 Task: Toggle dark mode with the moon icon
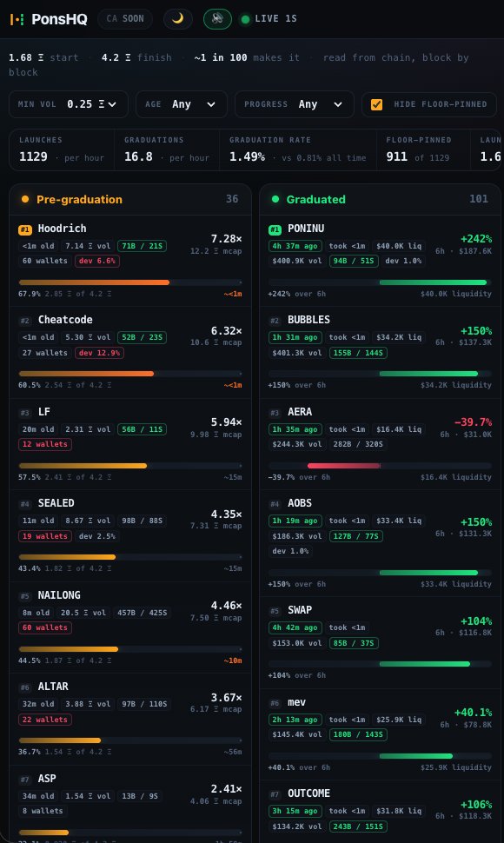[178, 19]
